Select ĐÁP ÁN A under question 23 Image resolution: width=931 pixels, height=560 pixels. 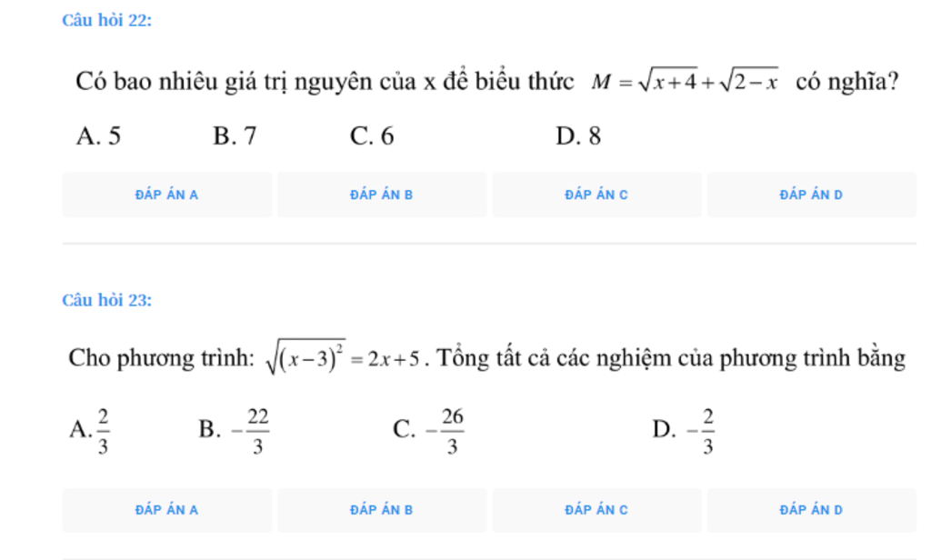(x=167, y=510)
